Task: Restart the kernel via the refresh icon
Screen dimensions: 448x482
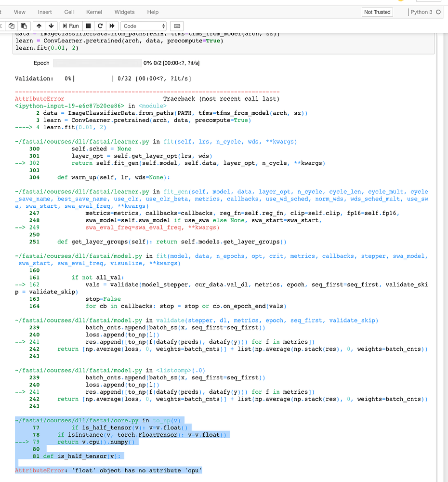Action: tap(100, 26)
